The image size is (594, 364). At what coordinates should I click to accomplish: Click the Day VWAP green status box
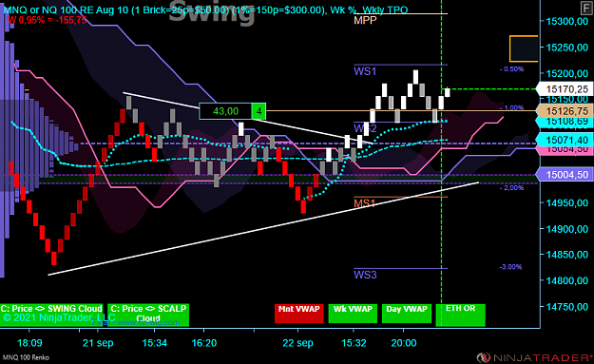407,314
